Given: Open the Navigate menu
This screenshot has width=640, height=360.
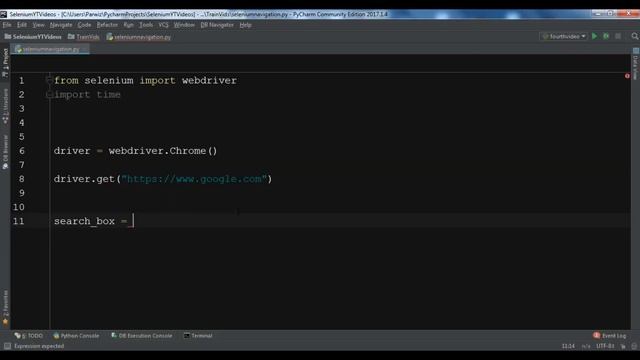Looking at the screenshot, I should point(61,25).
